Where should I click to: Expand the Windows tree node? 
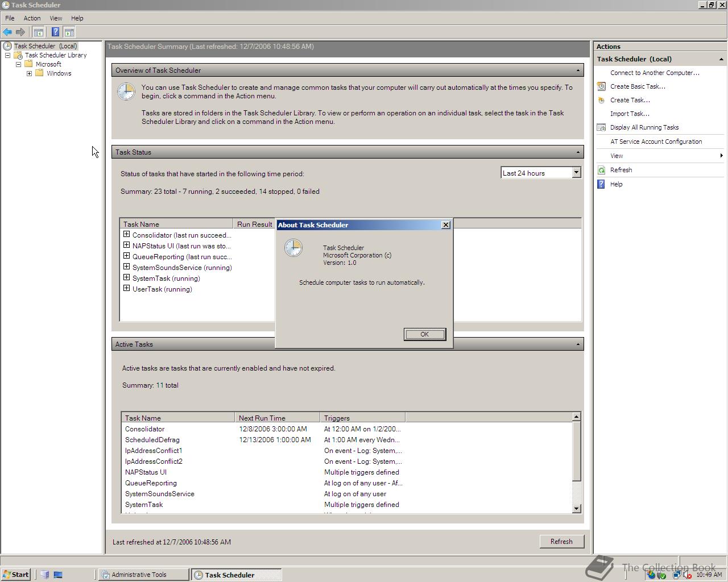pyautogui.click(x=29, y=73)
